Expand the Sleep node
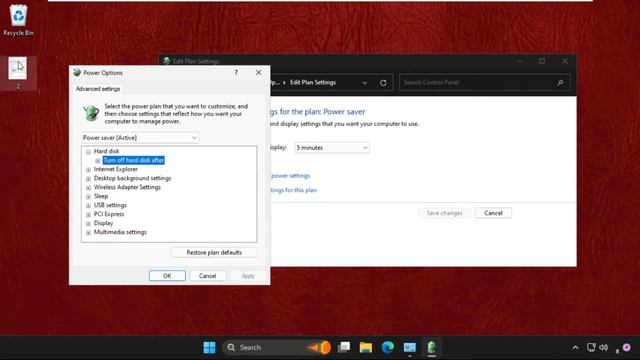This screenshot has height=360, width=640. click(x=88, y=196)
